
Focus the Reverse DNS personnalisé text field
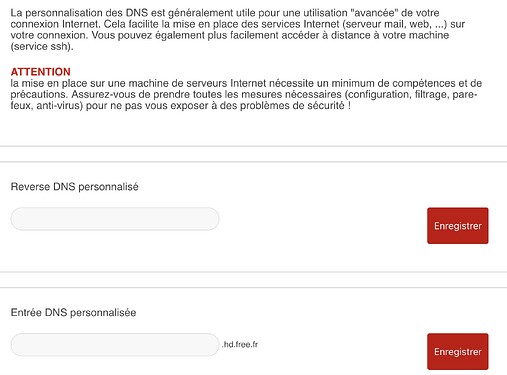pos(115,219)
